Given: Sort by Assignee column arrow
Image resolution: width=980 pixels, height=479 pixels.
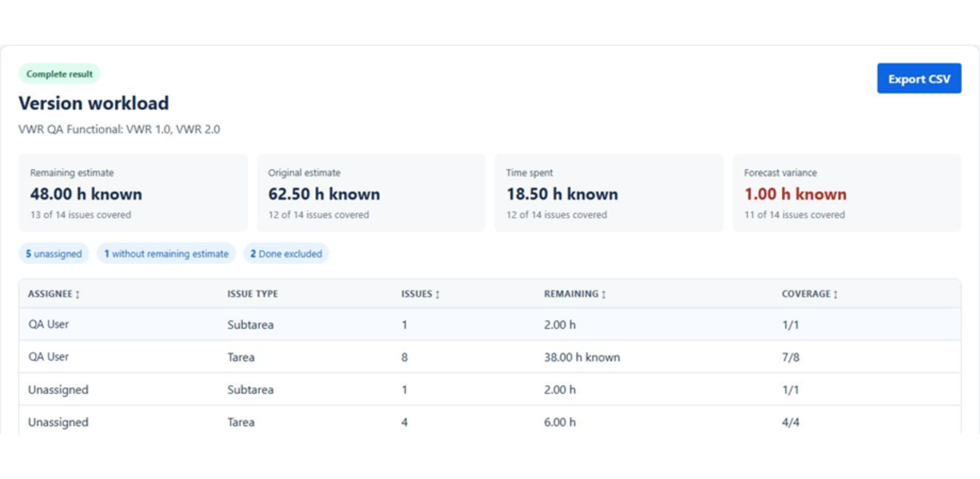Looking at the screenshot, I should 78,294.
